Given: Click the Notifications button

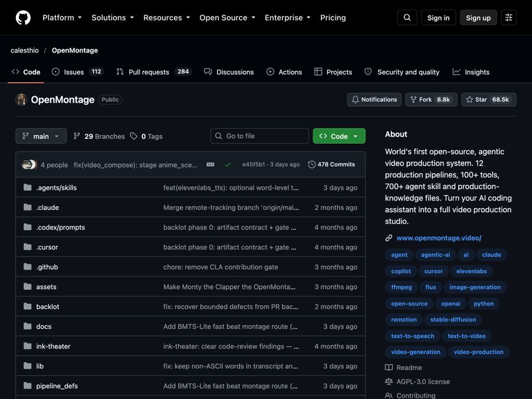Looking at the screenshot, I should point(374,100).
